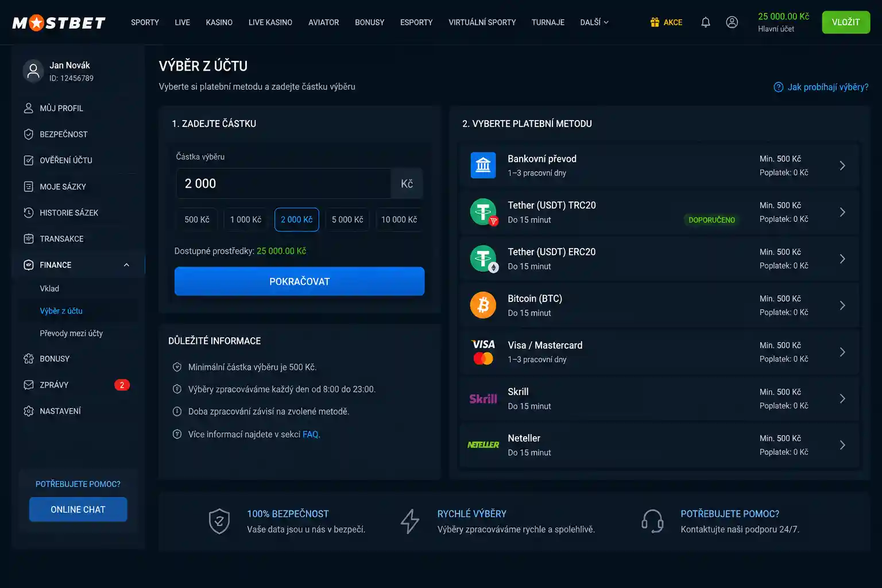Click the 25 000.00 Kč header balance
Screen dimensions: 882x588
[783, 17]
